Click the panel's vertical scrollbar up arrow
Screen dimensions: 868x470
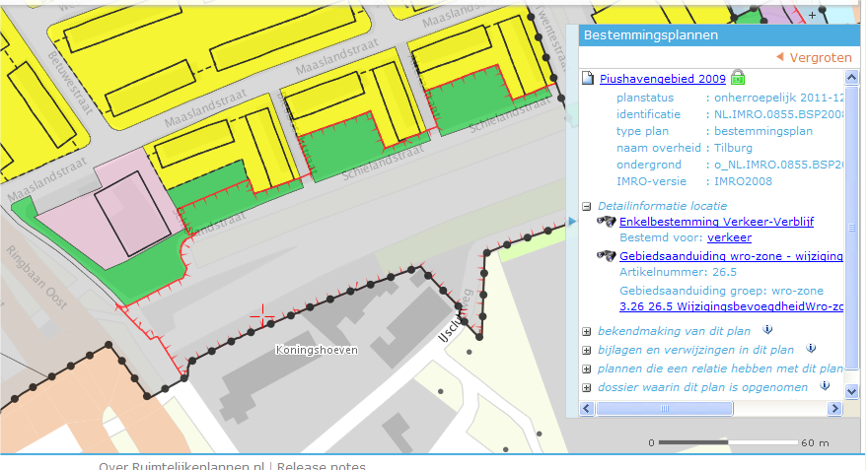tap(851, 78)
